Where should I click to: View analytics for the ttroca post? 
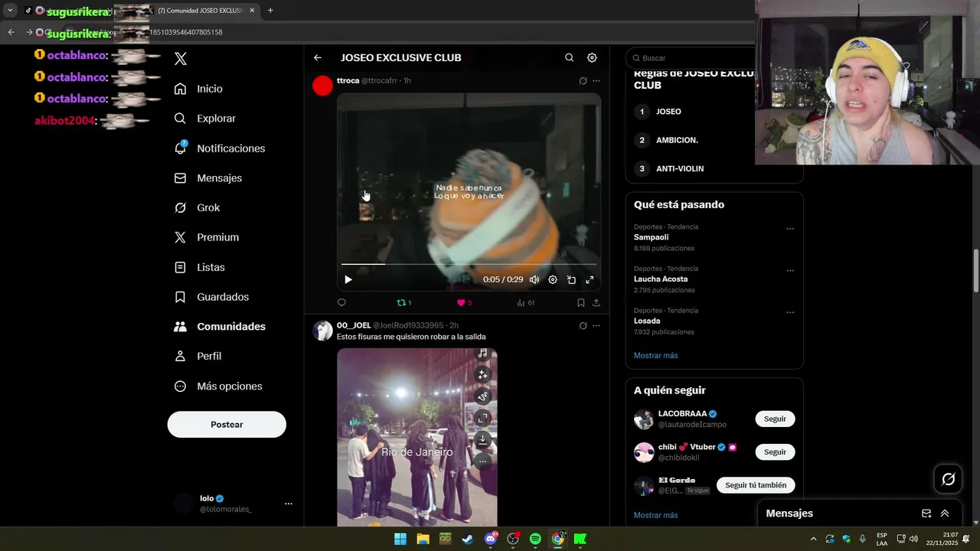525,303
